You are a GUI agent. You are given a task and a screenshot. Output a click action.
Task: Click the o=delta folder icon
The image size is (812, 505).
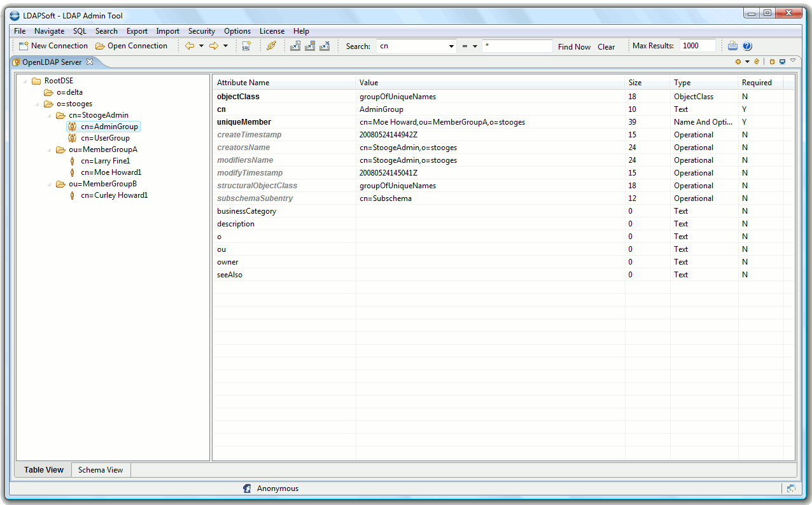point(48,92)
